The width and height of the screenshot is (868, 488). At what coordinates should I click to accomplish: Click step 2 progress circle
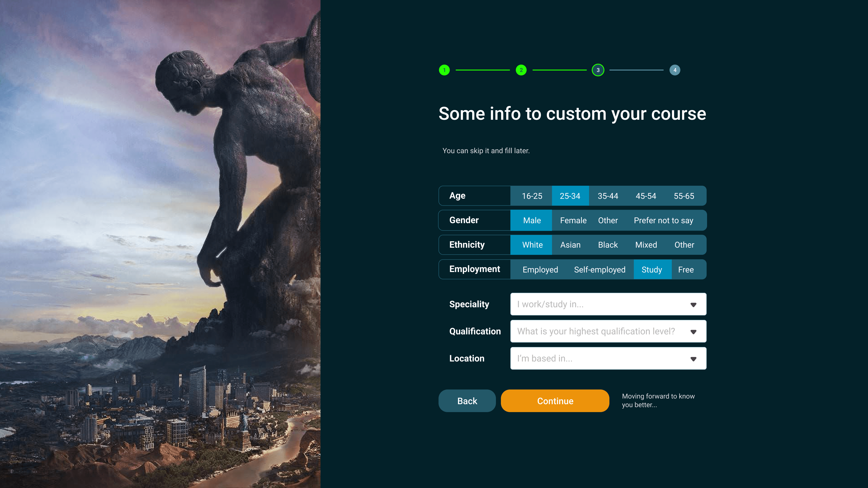pyautogui.click(x=521, y=70)
